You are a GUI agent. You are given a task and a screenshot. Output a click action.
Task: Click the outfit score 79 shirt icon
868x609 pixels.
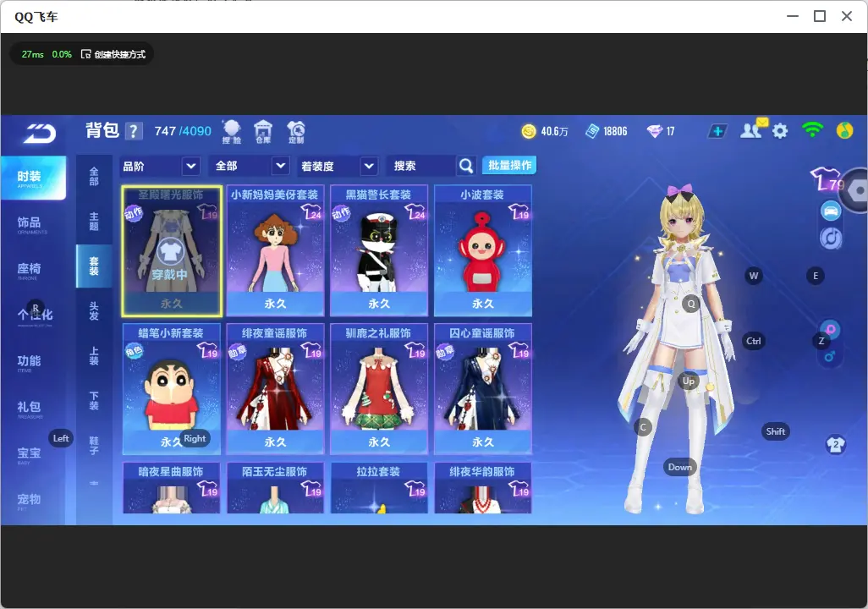827,179
